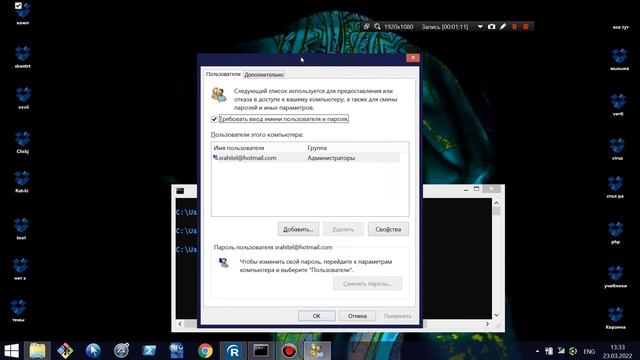Open the colorful diamond app in taskbar
The width and height of the screenshot is (640, 360).
pos(65,351)
